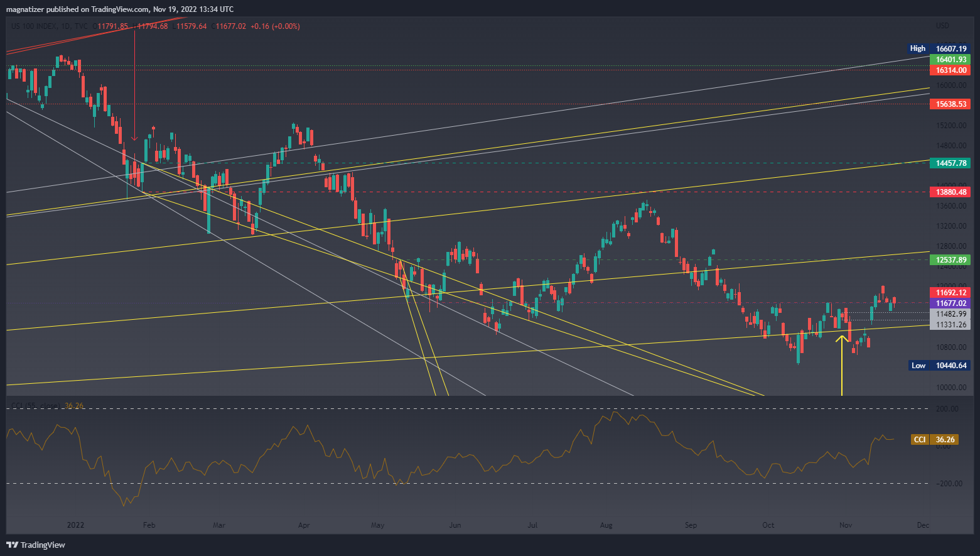Click the Aug label on time axis
Screen dimensions: 980x556
point(606,525)
